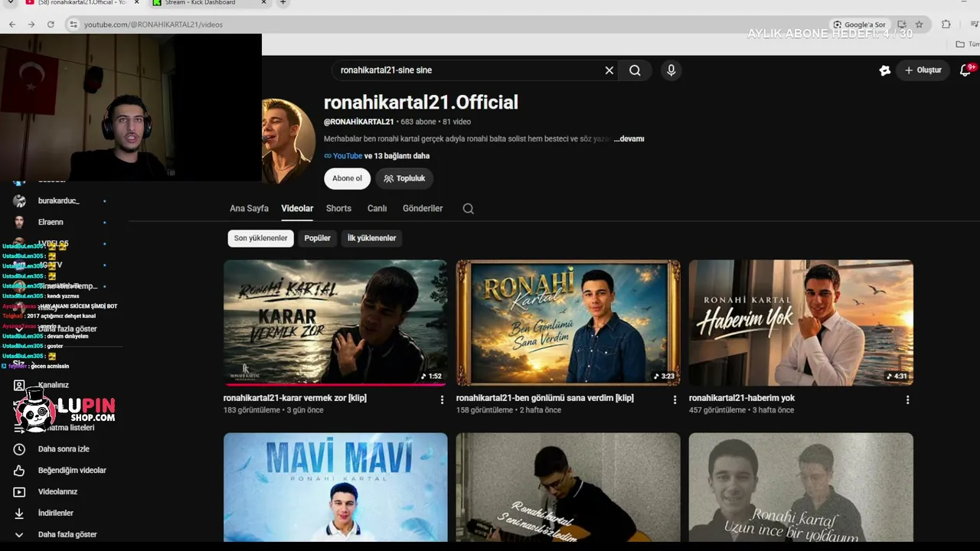
Task: Select the Son yüklenenler filter chip
Action: [260, 238]
